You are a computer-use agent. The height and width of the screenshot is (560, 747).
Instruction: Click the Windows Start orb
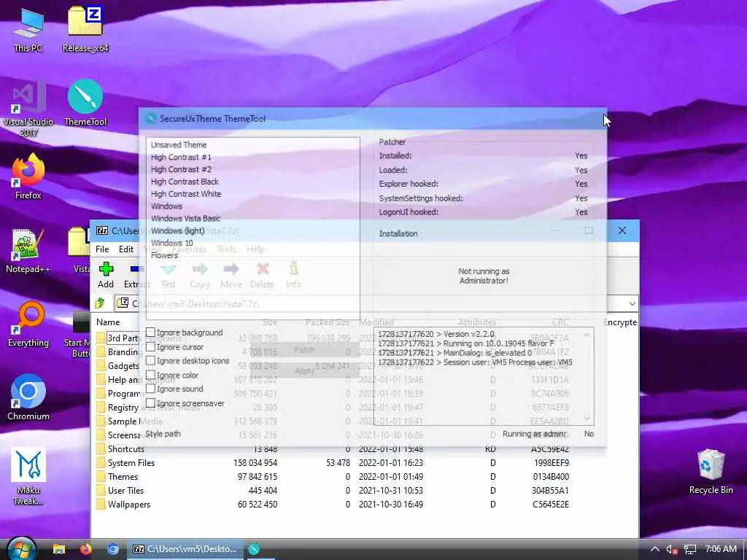coord(21,548)
